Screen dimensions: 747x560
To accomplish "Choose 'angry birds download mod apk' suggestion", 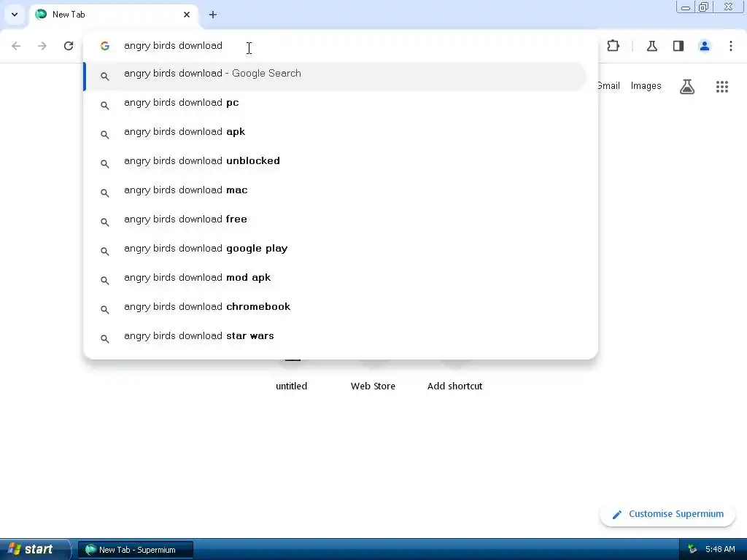I will click(335, 280).
